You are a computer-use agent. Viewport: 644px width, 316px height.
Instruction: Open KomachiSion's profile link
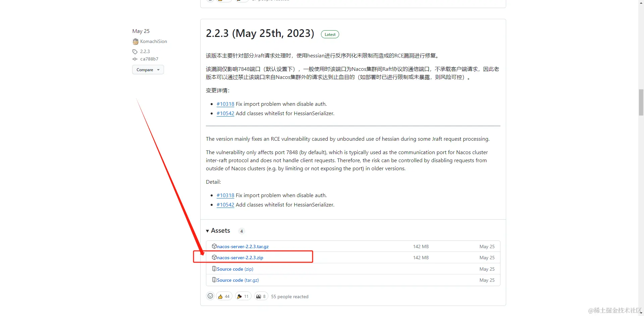(x=154, y=41)
